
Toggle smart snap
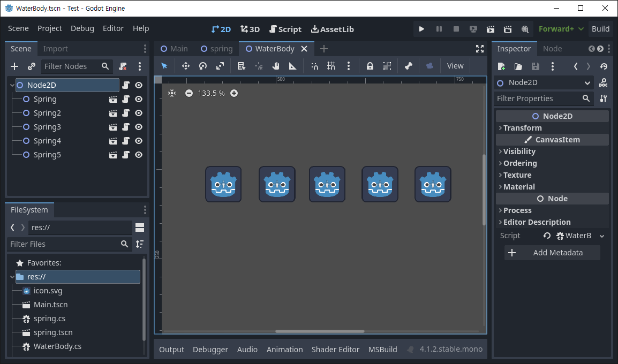314,66
